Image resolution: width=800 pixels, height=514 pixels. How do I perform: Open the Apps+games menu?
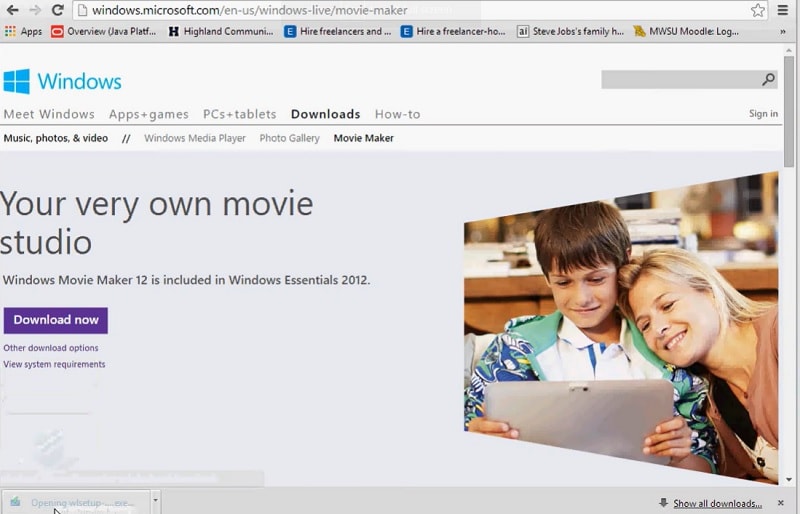click(x=148, y=114)
